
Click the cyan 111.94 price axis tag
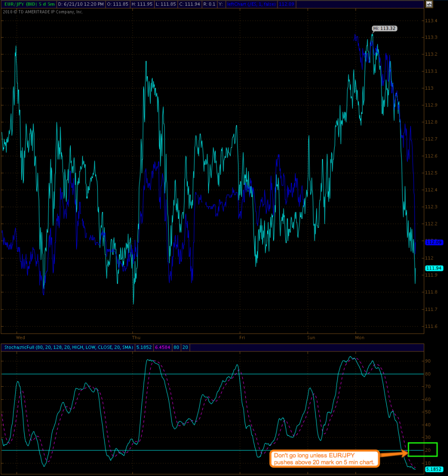coord(434,268)
